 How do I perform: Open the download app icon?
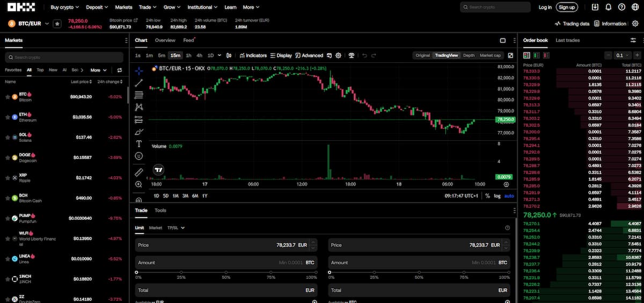[x=595, y=7]
